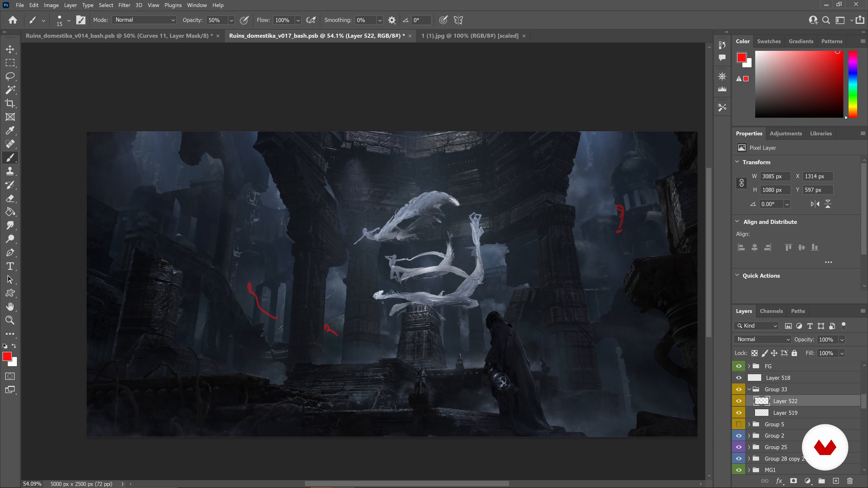Open the Adjustments panel tab
Image resolution: width=868 pixels, height=488 pixels.
point(785,133)
